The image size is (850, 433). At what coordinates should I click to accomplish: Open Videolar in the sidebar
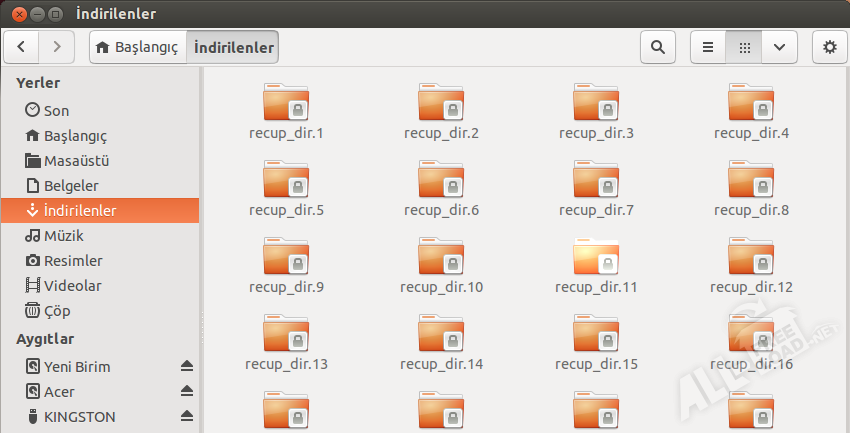click(72, 286)
